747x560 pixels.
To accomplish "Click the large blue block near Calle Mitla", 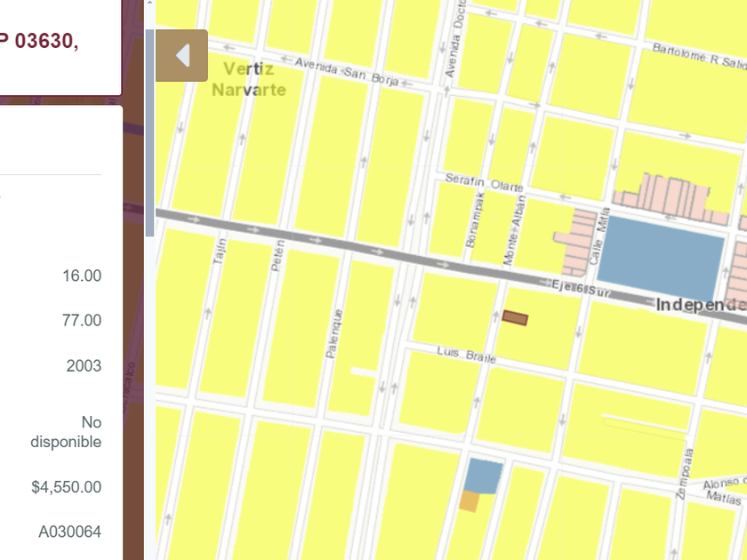I will pyautogui.click(x=660, y=258).
